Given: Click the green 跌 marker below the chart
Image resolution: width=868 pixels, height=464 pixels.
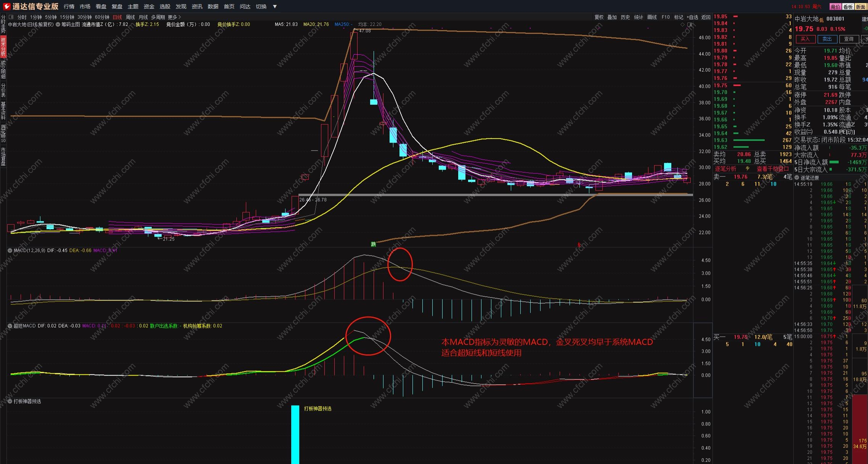Looking at the screenshot, I should pyautogui.click(x=374, y=244).
